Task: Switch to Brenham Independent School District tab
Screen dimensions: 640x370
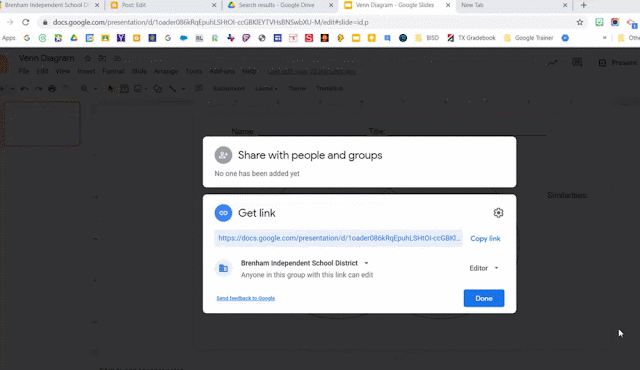Action: pyautogui.click(x=50, y=5)
